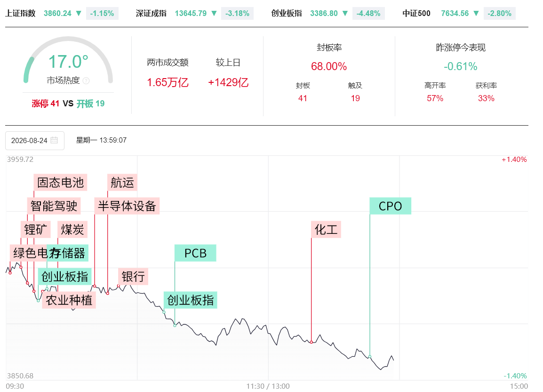The height and width of the screenshot is (392, 543).
Task: Click the 银行 sector tag
Action: point(133,277)
